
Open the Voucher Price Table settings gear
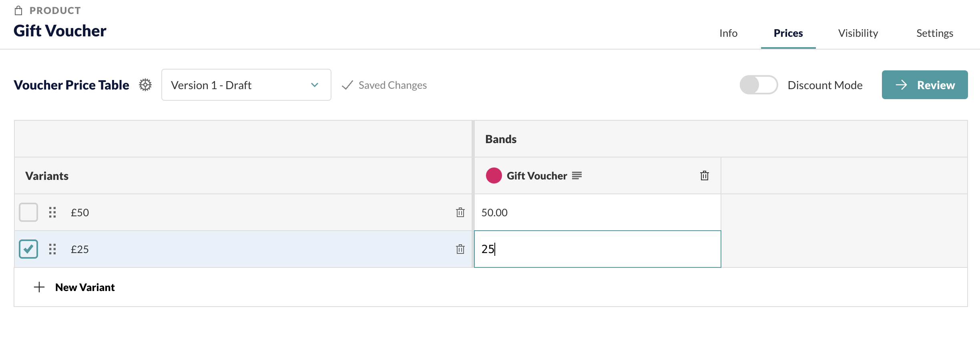coord(145,85)
